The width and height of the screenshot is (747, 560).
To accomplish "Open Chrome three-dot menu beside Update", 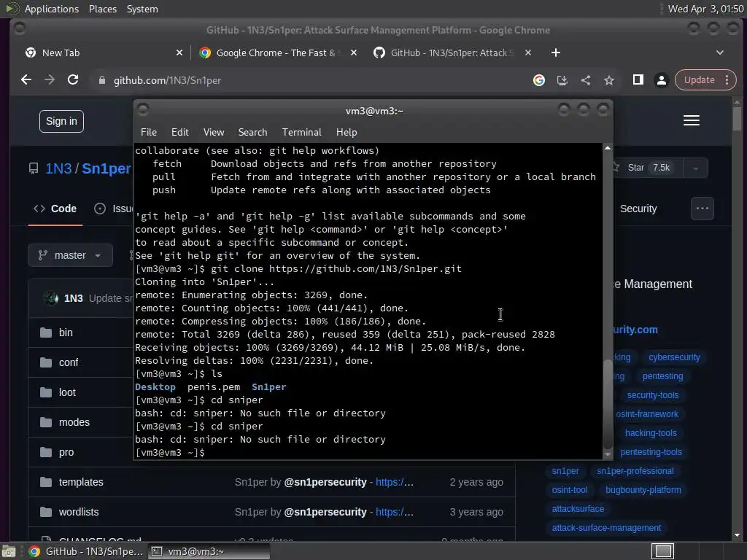I will pos(727,80).
